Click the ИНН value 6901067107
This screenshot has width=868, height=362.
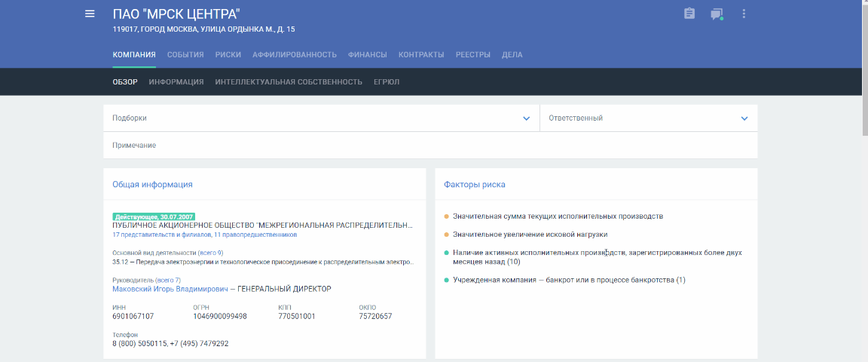click(133, 317)
